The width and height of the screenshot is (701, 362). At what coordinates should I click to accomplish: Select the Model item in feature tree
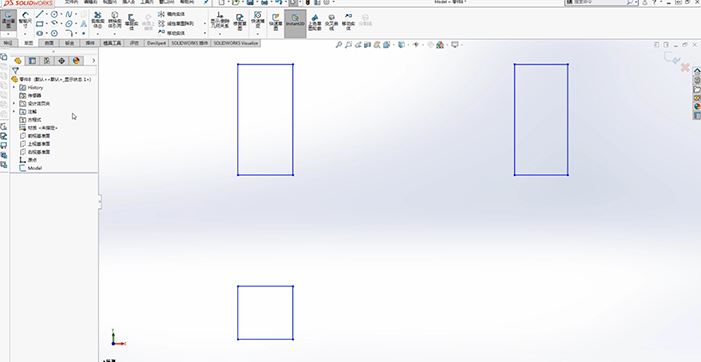pyautogui.click(x=34, y=168)
